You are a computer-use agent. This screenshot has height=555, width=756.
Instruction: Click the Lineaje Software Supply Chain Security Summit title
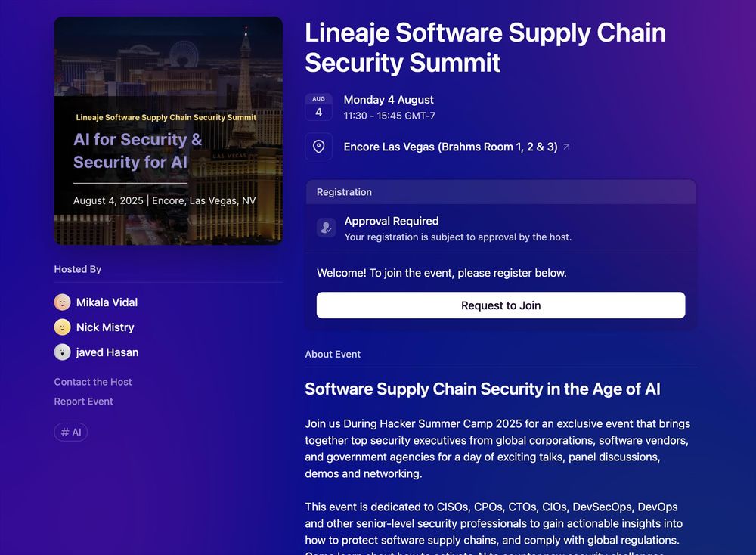[x=485, y=47]
